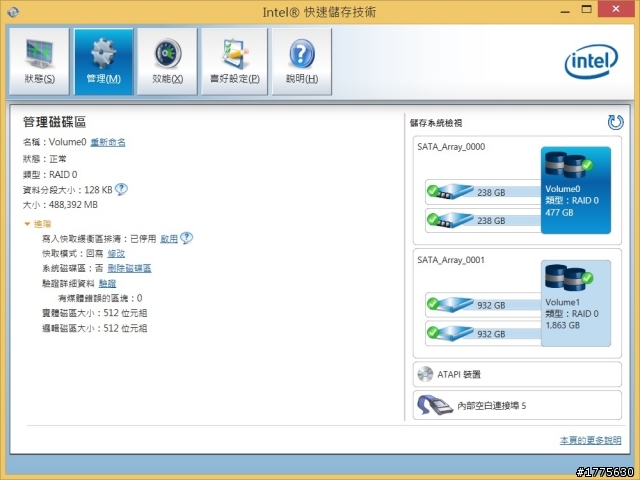The image size is (640, 480).
Task: Click the SATA_Array_0000 label
Action: [x=451, y=147]
